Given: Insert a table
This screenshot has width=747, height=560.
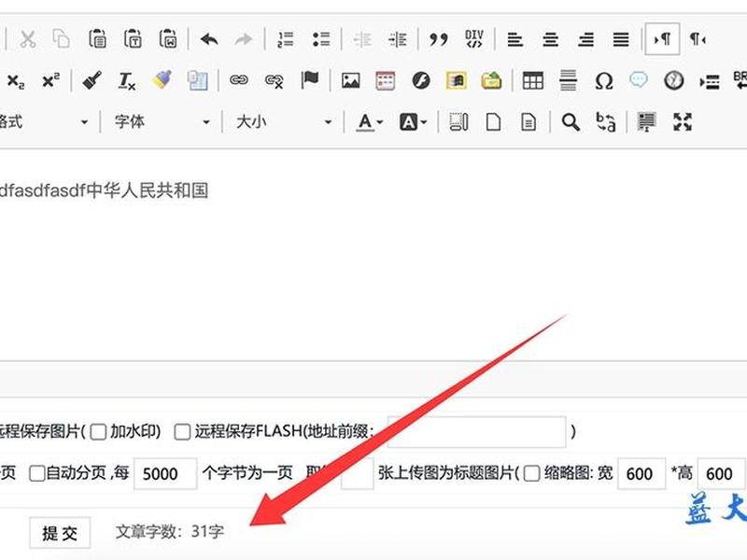Looking at the screenshot, I should (x=532, y=80).
